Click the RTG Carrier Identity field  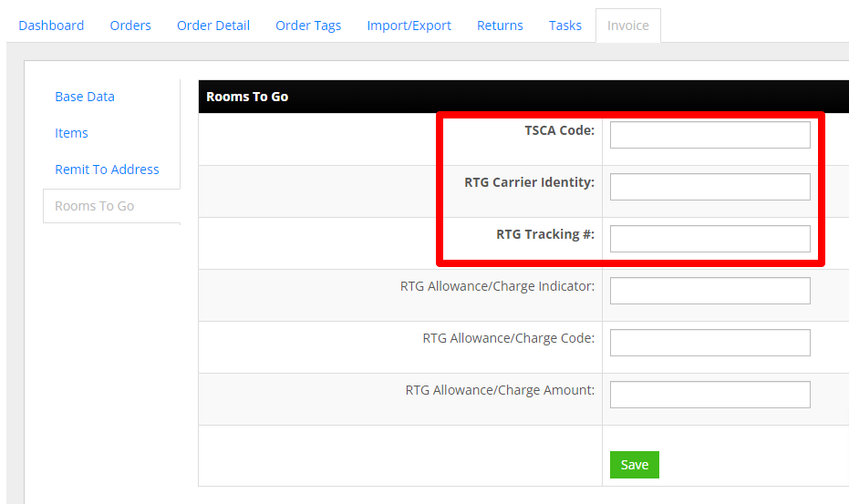tap(709, 187)
